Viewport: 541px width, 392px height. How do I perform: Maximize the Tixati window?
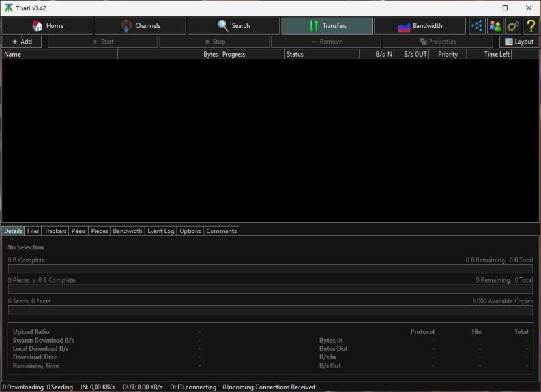(x=505, y=8)
